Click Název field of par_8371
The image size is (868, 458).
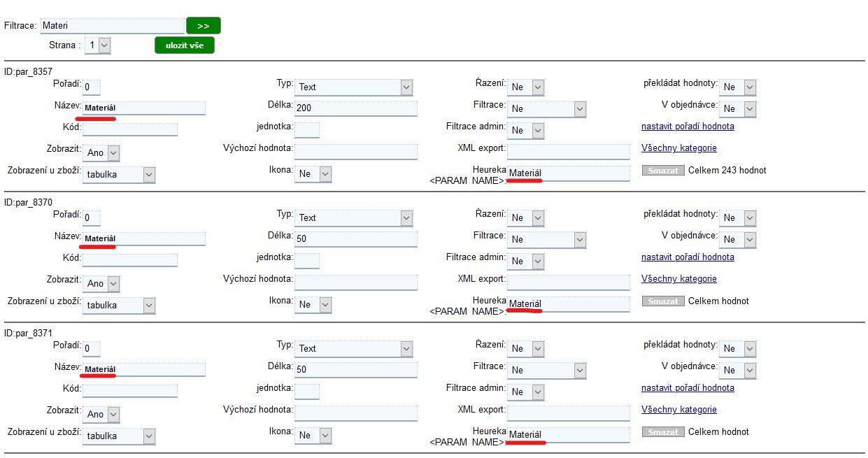144,370
